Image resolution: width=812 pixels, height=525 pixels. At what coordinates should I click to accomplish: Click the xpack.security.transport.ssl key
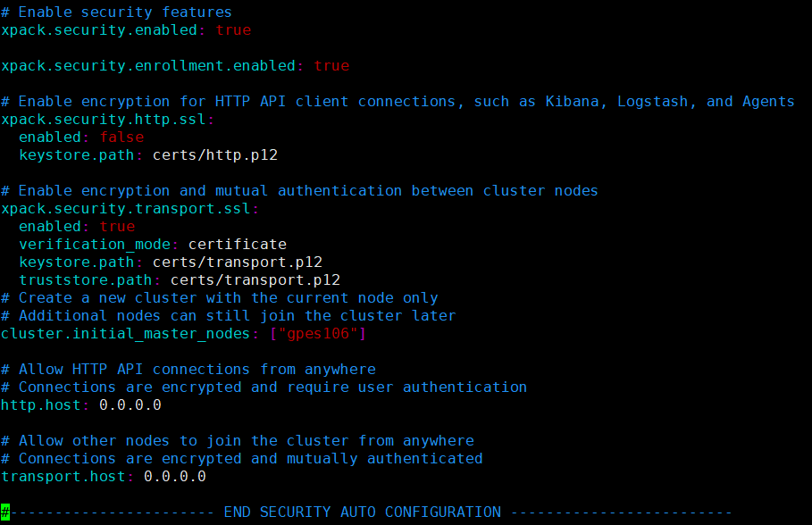(x=126, y=209)
